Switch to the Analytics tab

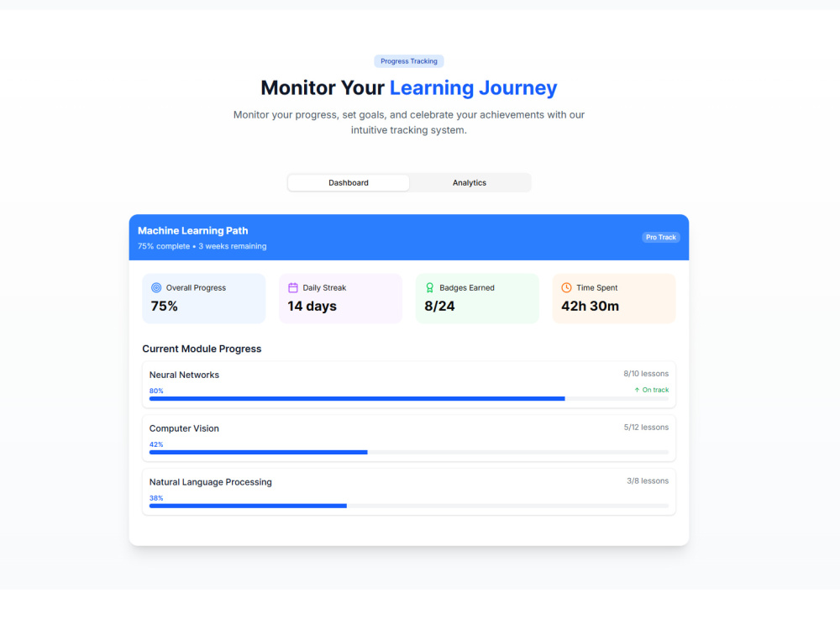point(470,182)
